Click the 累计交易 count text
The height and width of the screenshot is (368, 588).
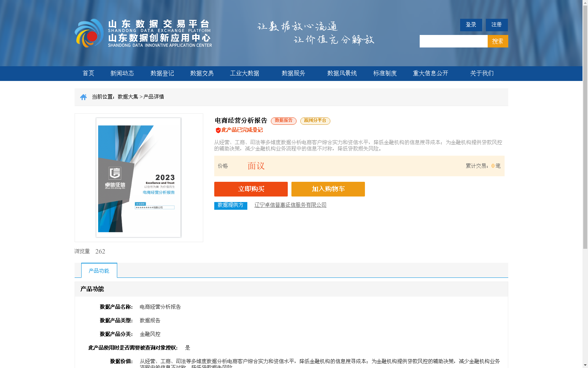pos(483,166)
